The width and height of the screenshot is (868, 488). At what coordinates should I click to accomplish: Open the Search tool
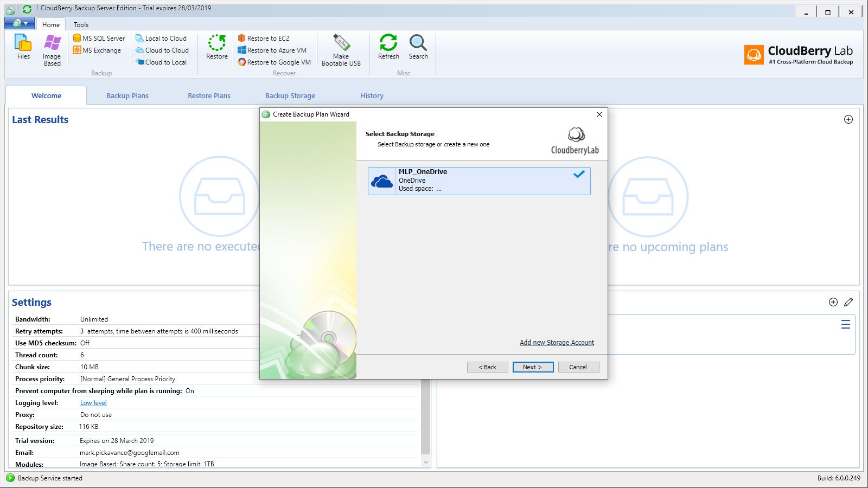tap(418, 47)
